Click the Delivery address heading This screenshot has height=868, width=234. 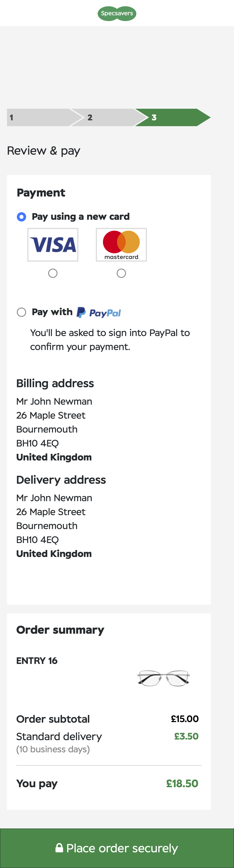61,480
